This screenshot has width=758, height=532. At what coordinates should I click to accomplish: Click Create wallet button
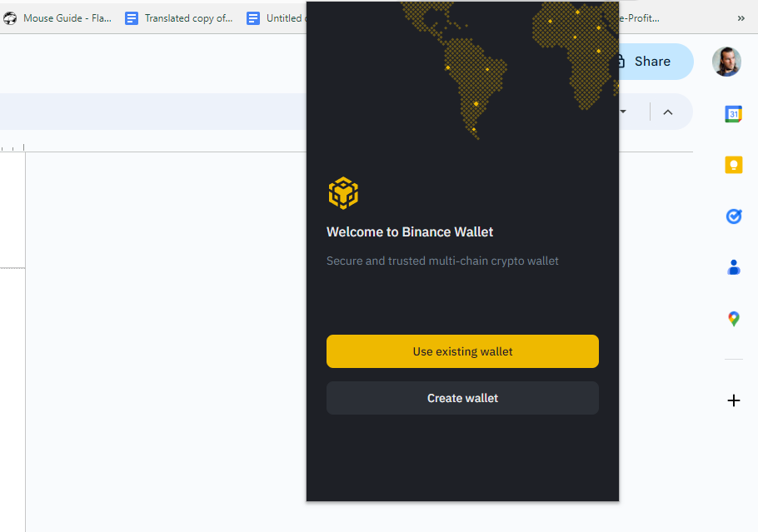[x=462, y=398]
